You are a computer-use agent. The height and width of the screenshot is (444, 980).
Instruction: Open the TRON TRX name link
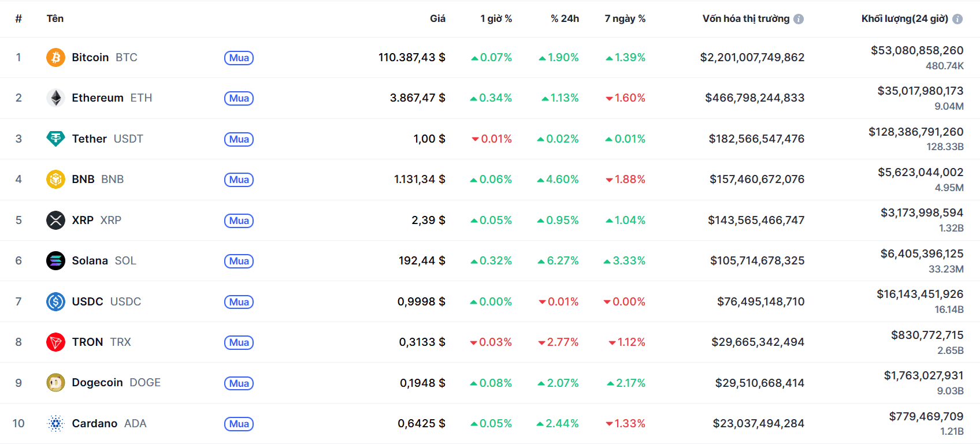pyautogui.click(x=102, y=342)
